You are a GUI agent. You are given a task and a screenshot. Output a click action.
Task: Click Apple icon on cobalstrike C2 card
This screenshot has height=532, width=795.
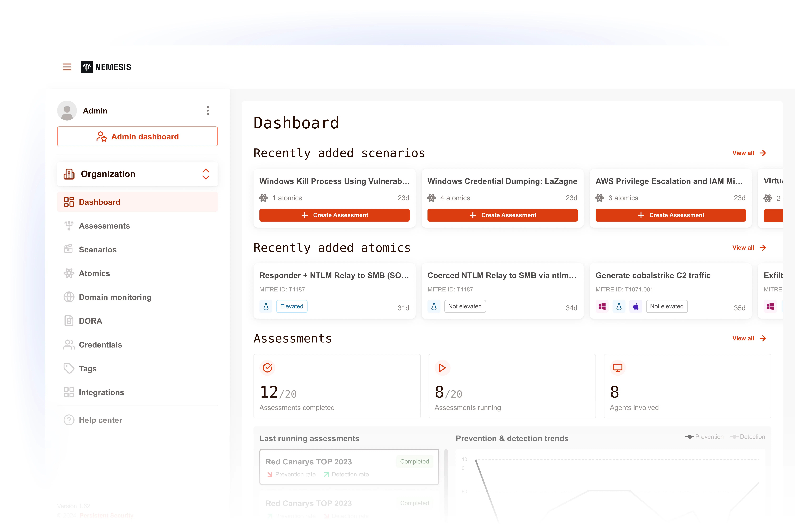point(636,306)
